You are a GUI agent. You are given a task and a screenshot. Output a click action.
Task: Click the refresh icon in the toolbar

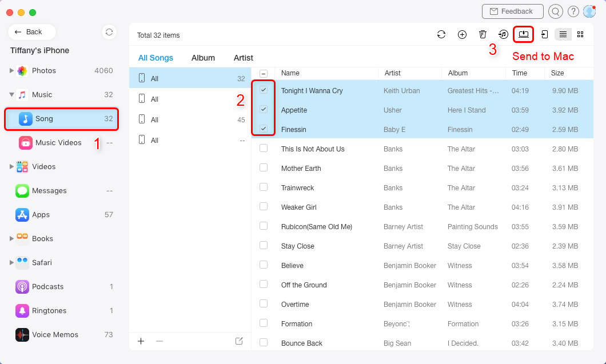coord(441,34)
